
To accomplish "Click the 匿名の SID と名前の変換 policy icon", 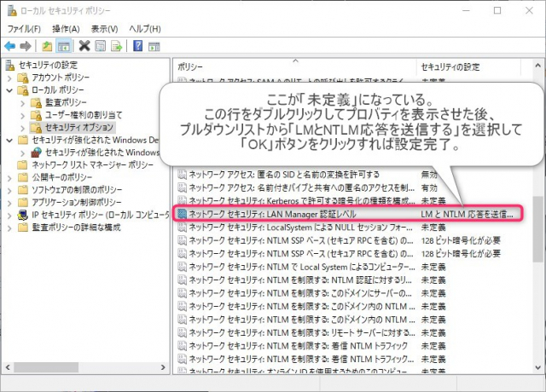I will pyautogui.click(x=182, y=174).
